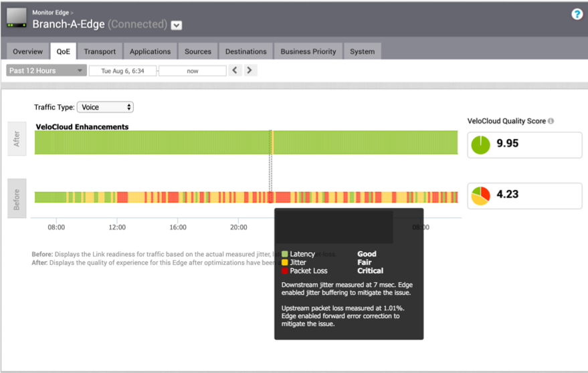The height and width of the screenshot is (373, 588).
Task: Click the Quality Score info icon
Action: (x=551, y=121)
